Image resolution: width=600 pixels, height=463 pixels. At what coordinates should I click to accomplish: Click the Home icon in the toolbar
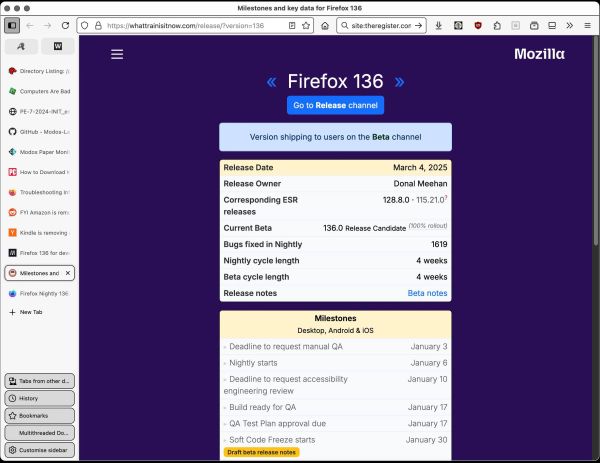click(x=325, y=25)
